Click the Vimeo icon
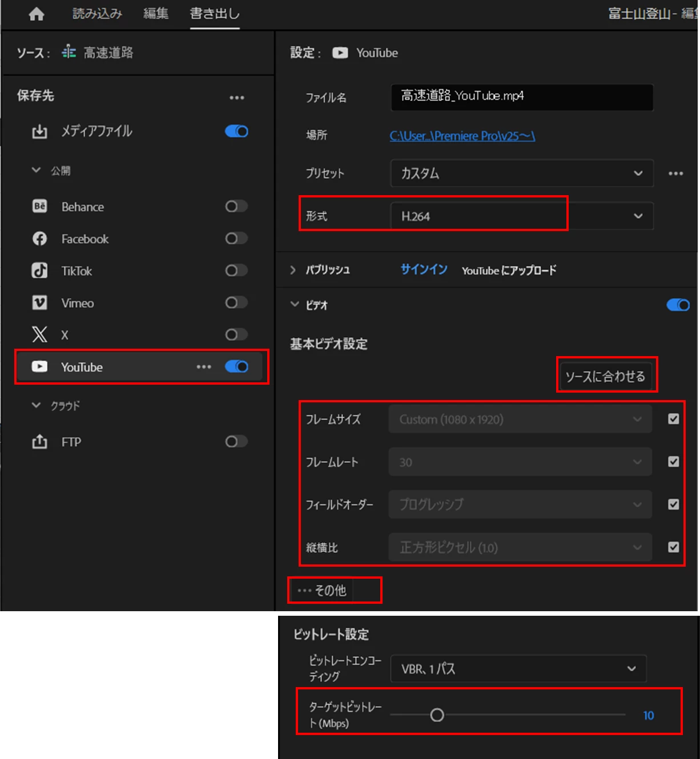 39,302
